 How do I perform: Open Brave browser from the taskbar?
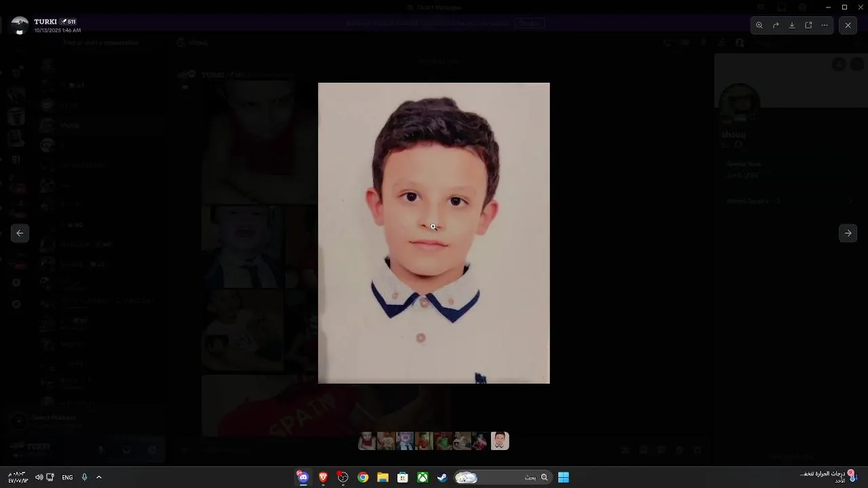(323, 477)
